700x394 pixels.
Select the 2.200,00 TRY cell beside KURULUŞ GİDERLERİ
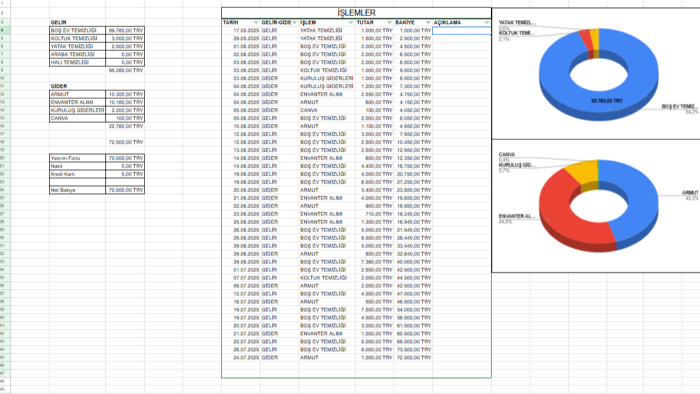[x=125, y=110]
